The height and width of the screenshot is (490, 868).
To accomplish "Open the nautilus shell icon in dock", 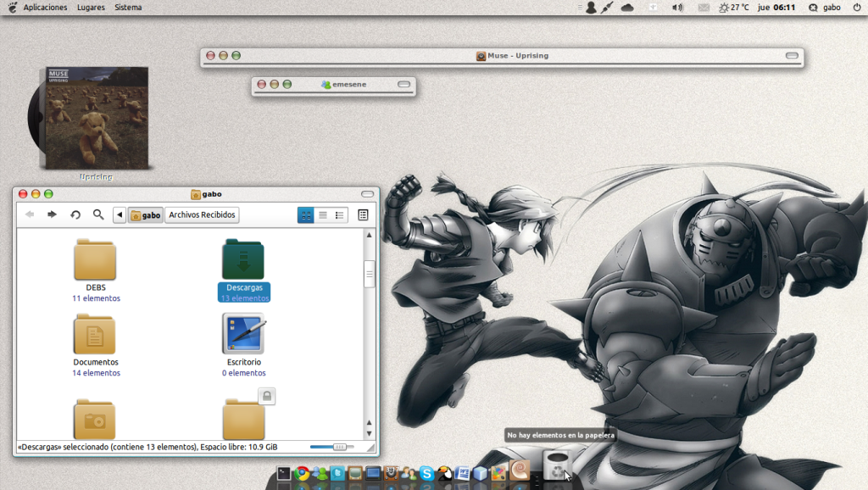I will pyautogui.click(x=520, y=471).
